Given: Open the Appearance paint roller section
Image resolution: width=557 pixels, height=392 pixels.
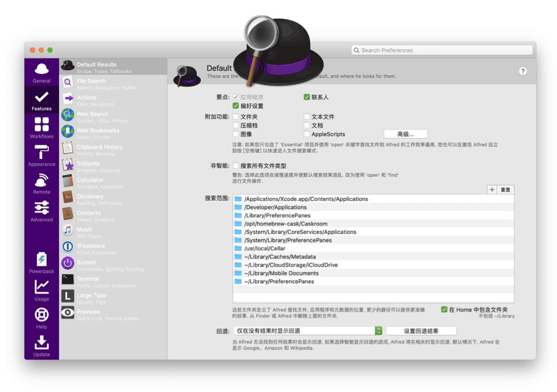Looking at the screenshot, I should click(x=41, y=156).
